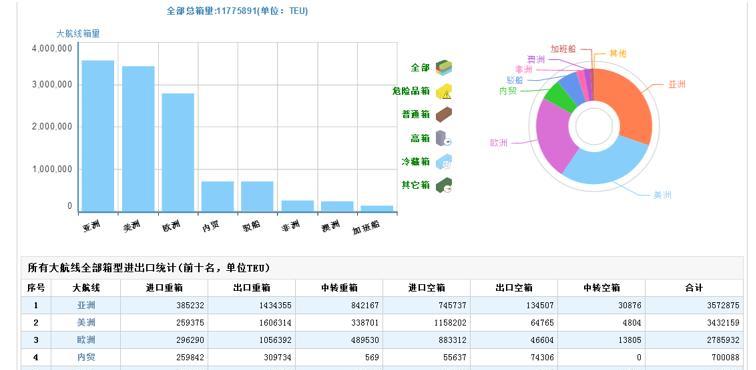
Task: Select the blue 驳船 pie slice
Action: tap(574, 86)
